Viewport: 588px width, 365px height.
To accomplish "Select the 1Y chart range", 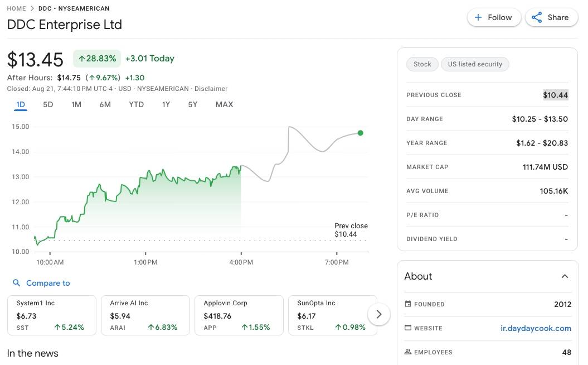I will click(166, 105).
